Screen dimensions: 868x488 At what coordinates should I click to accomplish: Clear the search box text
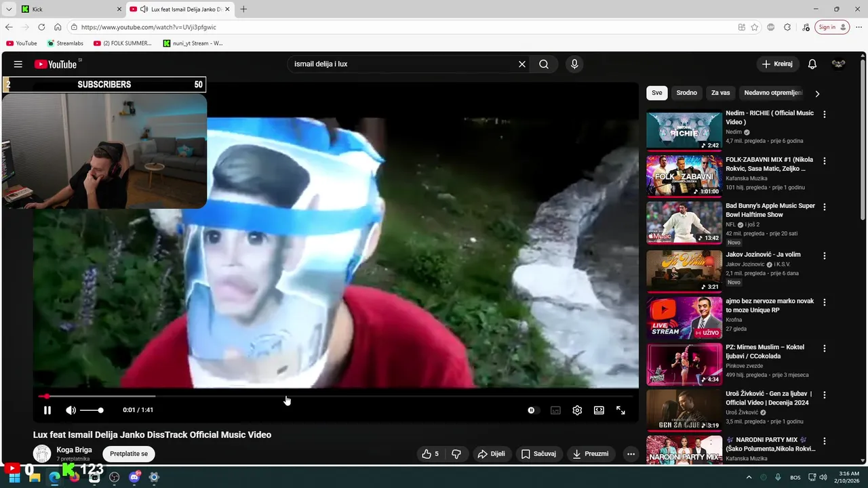[x=522, y=64]
